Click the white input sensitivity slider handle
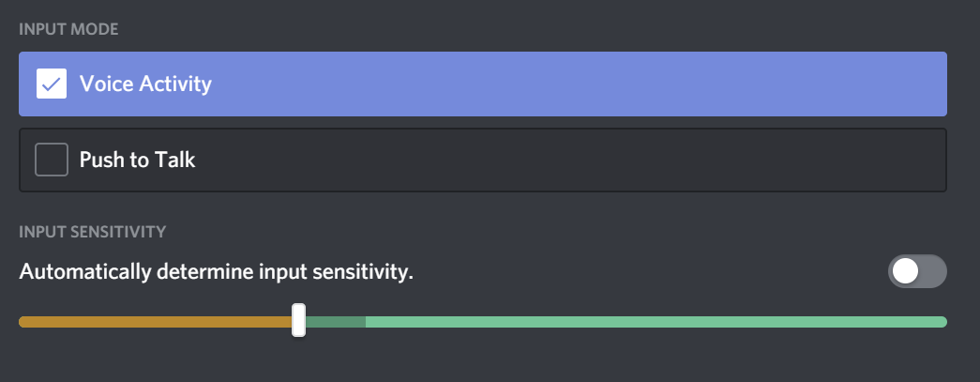 tap(299, 320)
